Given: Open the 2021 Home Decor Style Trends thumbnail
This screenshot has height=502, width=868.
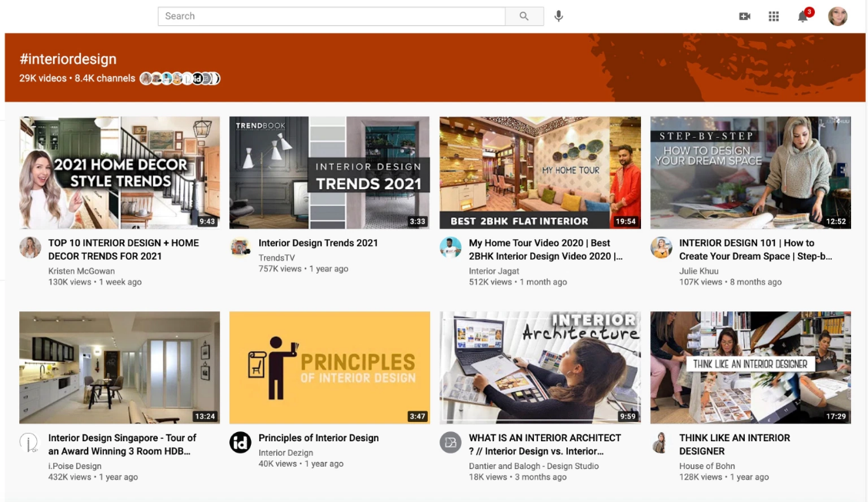Looking at the screenshot, I should click(x=119, y=172).
